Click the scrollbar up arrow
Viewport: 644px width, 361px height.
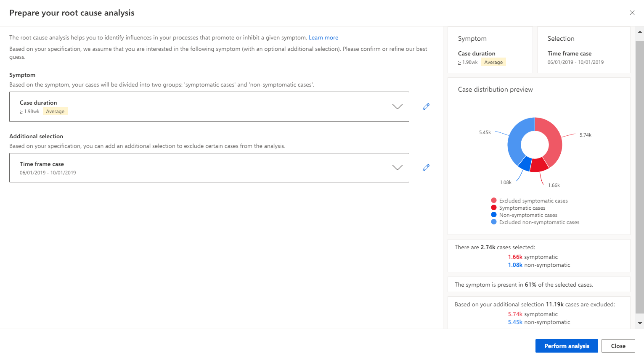tap(640, 32)
